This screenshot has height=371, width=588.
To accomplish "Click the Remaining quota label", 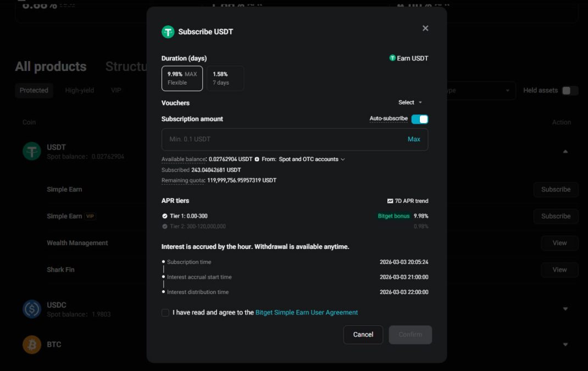I will pyautogui.click(x=182, y=180).
